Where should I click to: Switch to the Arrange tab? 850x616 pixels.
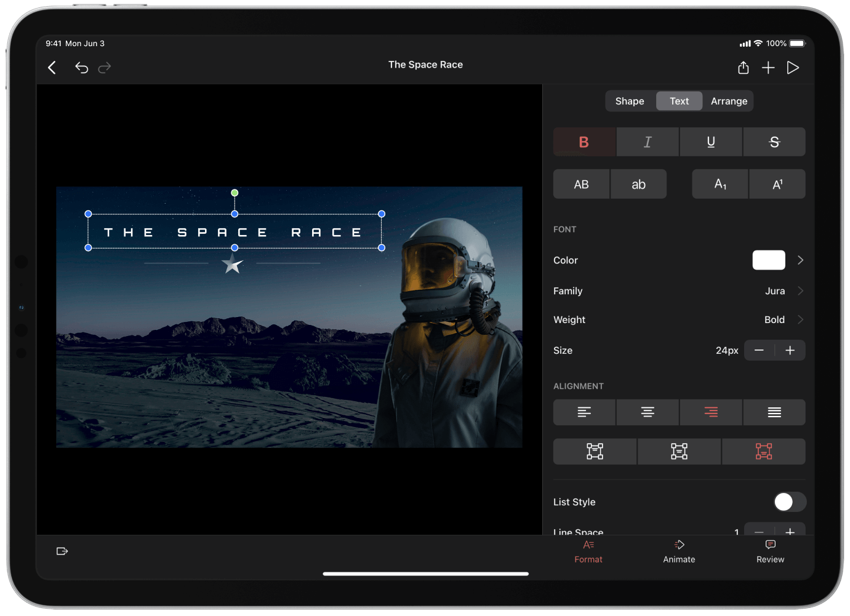[729, 101]
